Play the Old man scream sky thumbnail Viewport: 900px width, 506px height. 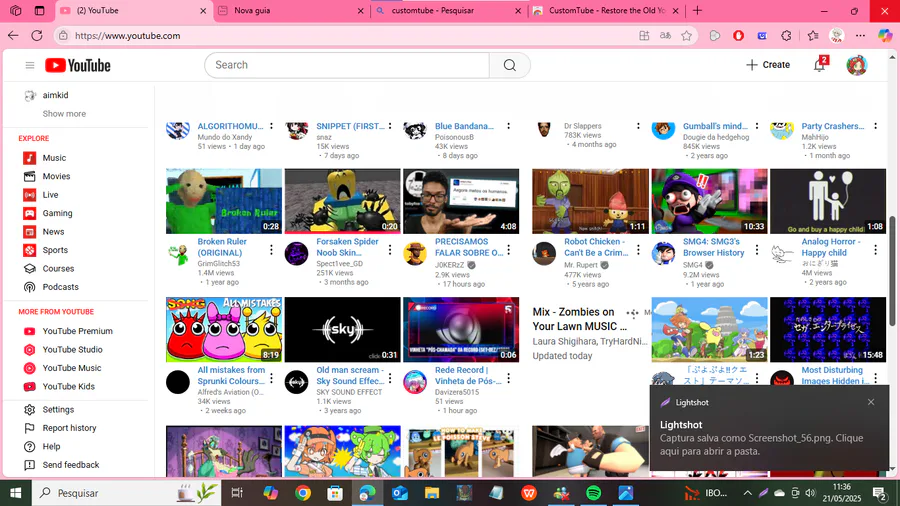point(343,330)
